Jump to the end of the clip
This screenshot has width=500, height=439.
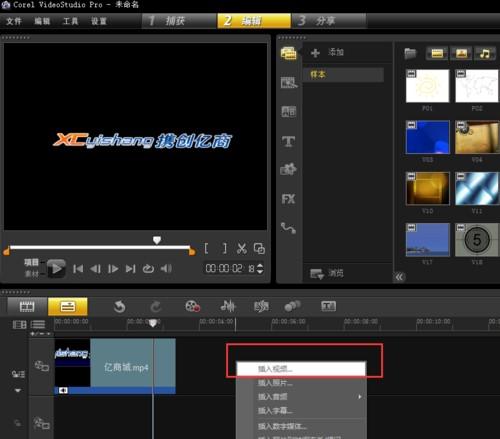pyautogui.click(x=130, y=269)
